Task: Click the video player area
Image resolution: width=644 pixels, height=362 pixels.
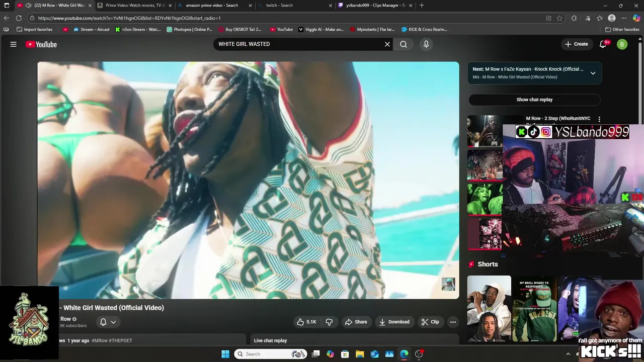Action: coord(248,180)
